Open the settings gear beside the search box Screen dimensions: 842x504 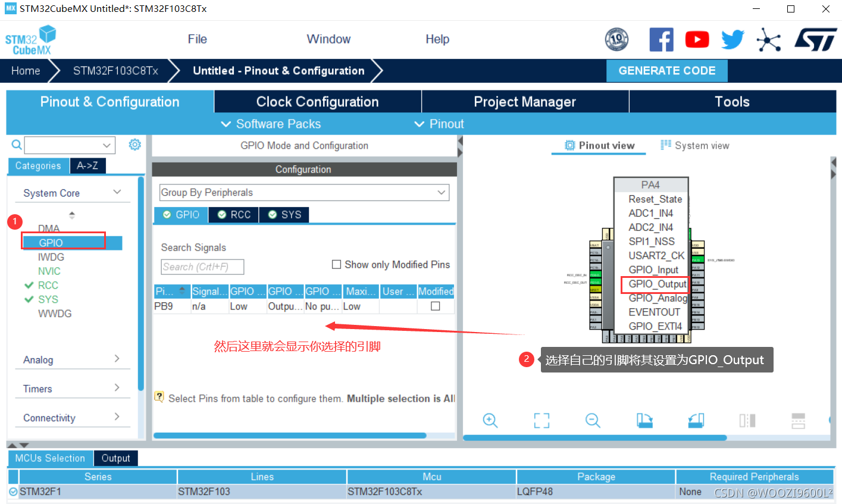point(135,145)
